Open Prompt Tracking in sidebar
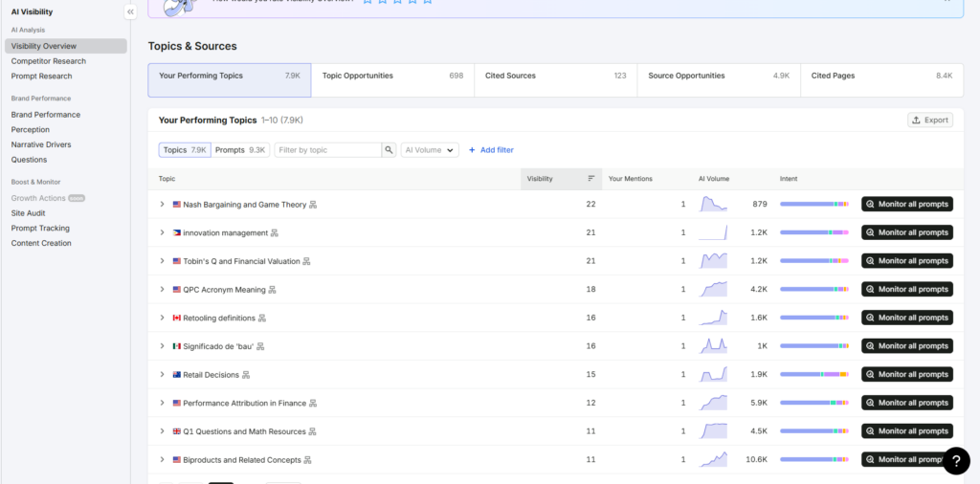 tap(40, 229)
